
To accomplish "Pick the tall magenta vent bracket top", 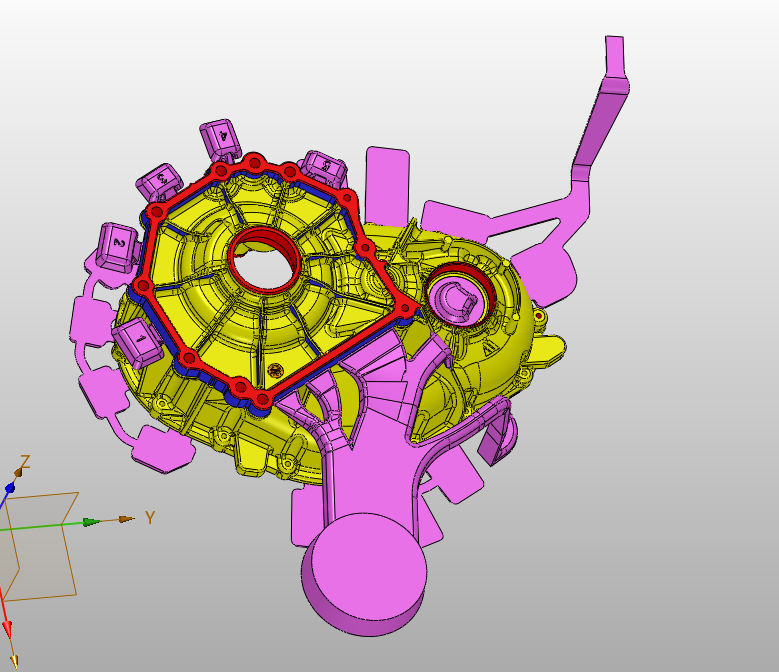I will coord(615,60).
